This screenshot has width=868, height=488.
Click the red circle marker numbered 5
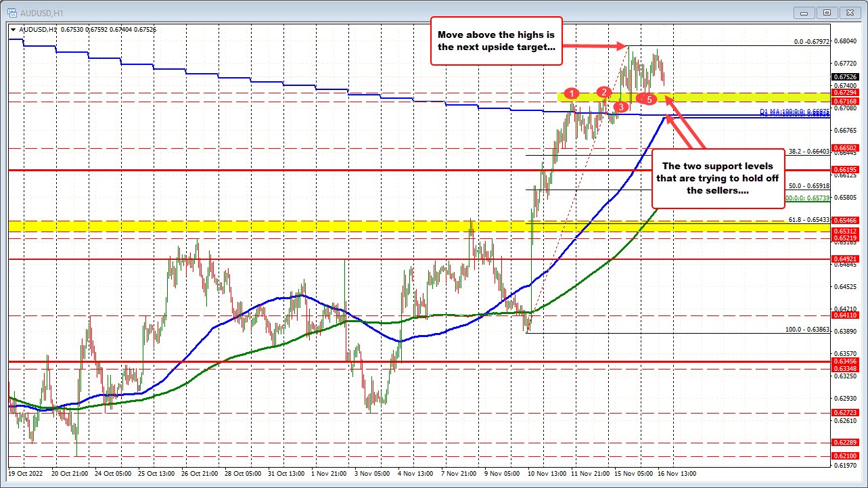point(649,99)
